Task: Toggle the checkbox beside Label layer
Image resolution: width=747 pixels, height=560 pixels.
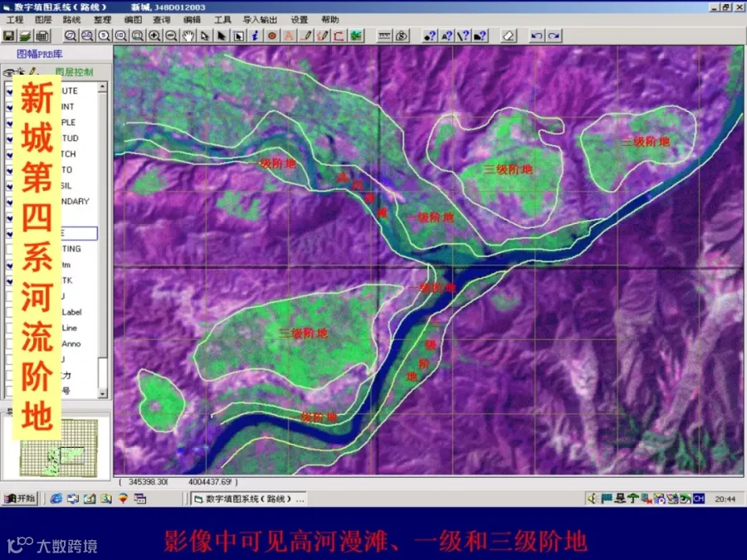Action: [8, 313]
